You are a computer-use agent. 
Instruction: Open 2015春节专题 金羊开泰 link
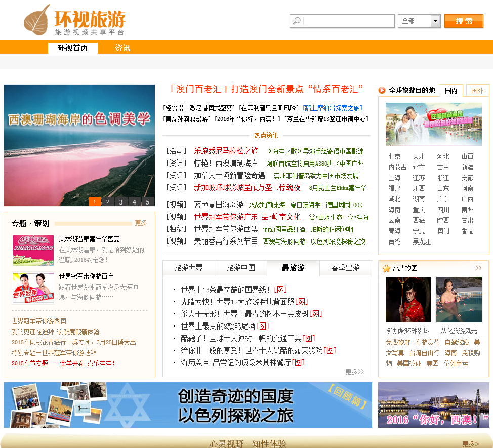[63, 363]
